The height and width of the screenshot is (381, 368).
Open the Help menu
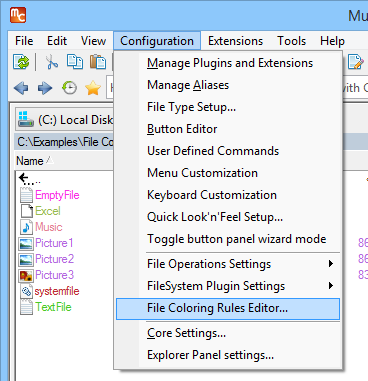point(332,41)
